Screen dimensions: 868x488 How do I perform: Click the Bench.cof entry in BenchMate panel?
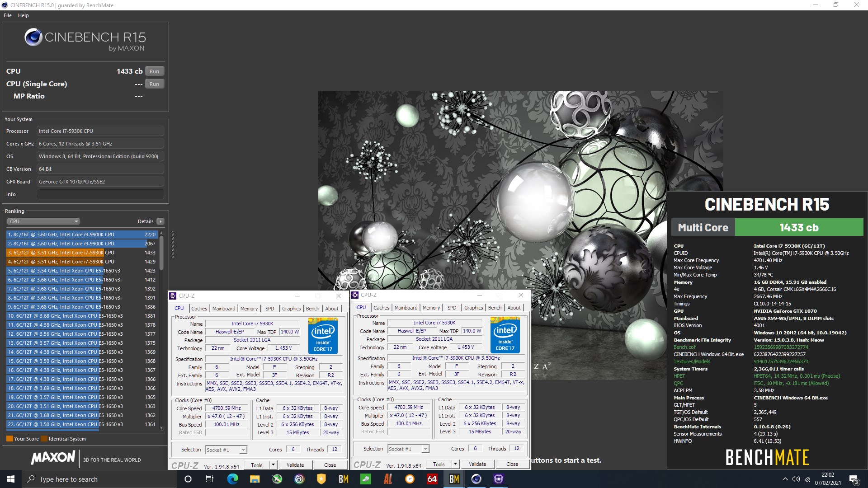point(684,347)
